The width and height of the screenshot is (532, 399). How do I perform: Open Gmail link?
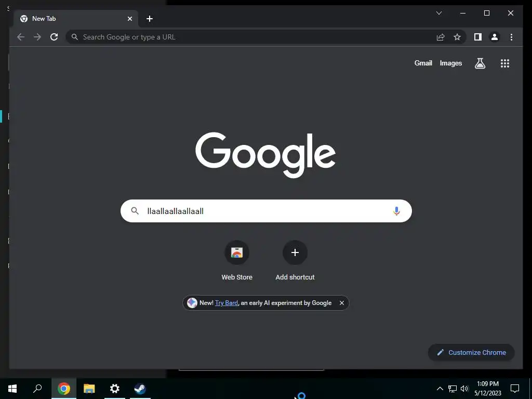(x=423, y=63)
